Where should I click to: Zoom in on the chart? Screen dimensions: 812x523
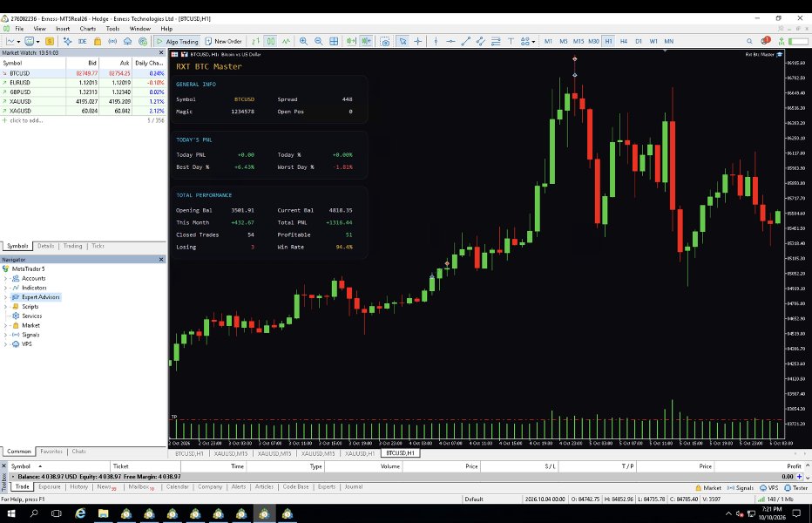click(x=303, y=41)
